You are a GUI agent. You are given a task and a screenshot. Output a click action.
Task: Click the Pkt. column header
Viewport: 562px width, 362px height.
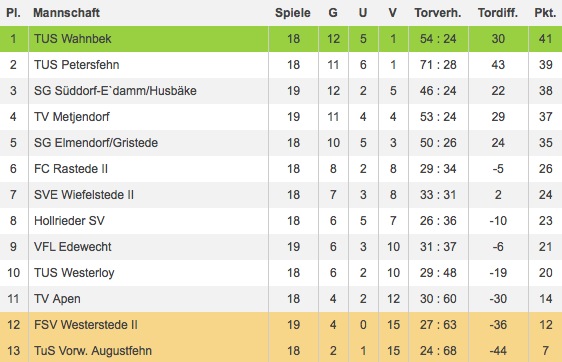coord(545,13)
